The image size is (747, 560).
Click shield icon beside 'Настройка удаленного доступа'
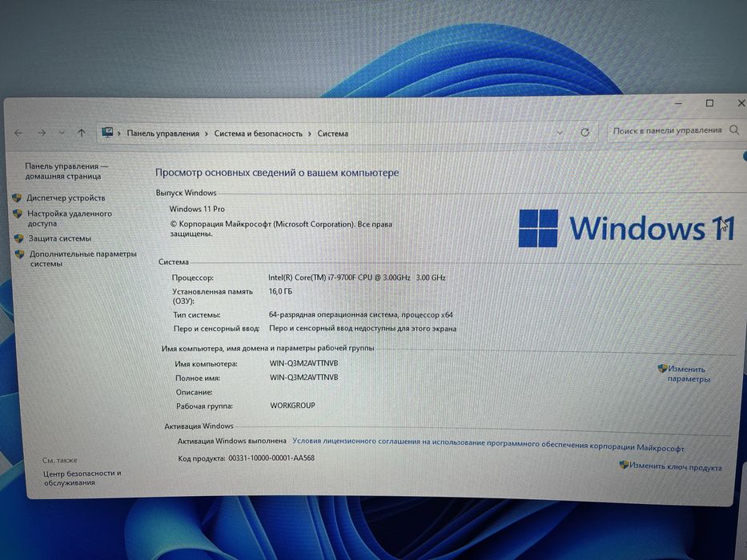point(18,214)
